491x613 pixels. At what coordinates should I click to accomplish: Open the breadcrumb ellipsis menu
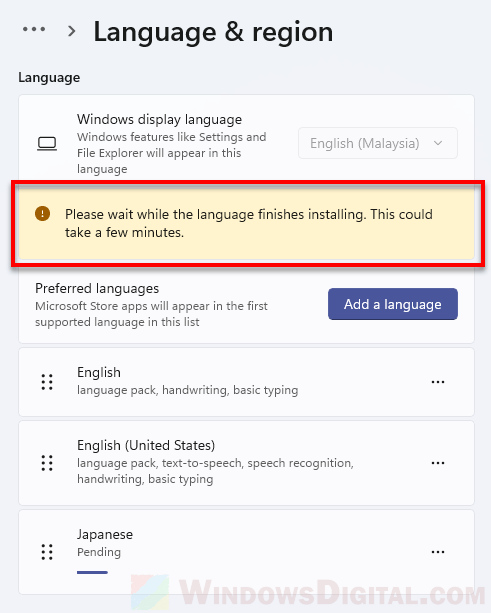click(x=34, y=29)
